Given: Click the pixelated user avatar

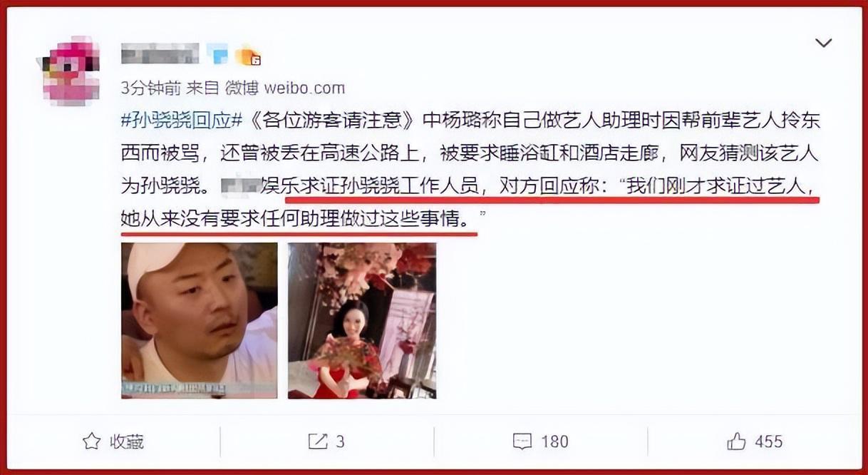Looking at the screenshot, I should click(x=71, y=70).
